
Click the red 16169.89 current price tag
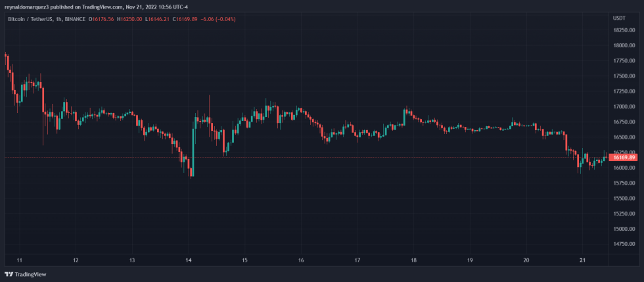pyautogui.click(x=623, y=158)
